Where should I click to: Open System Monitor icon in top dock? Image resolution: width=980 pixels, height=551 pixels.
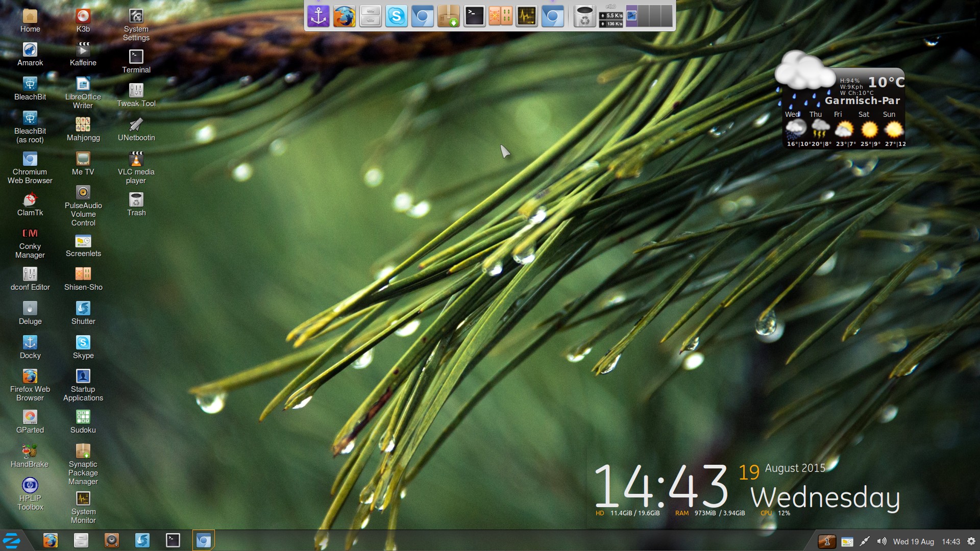tap(526, 16)
